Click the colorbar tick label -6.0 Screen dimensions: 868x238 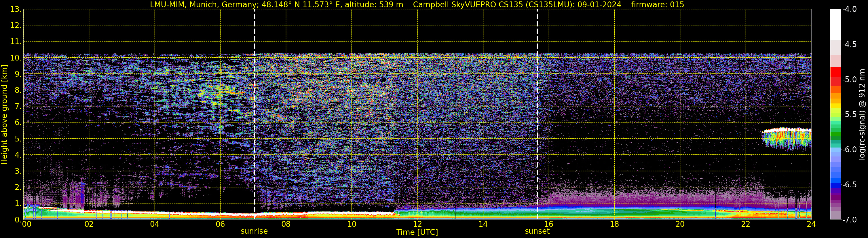[x=849, y=149]
